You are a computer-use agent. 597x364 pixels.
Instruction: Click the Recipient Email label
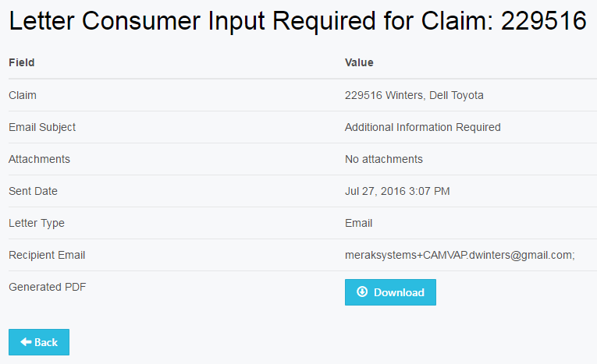point(47,255)
